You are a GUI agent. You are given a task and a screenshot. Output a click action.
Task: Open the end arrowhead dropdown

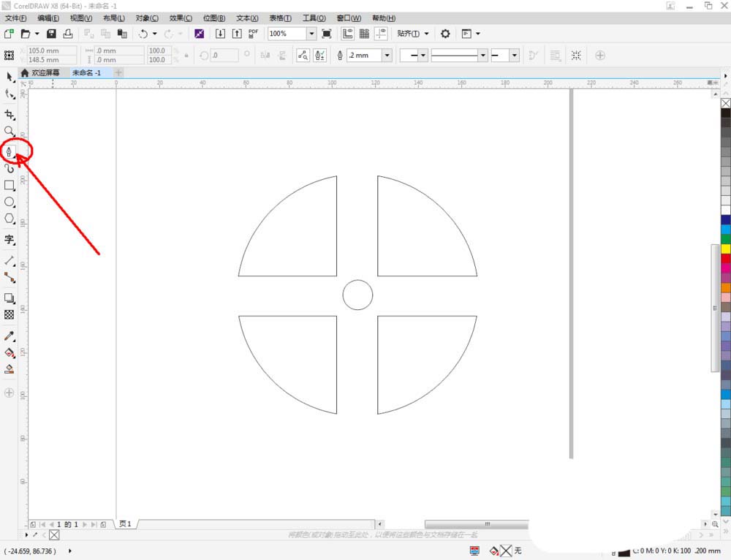pyautogui.click(x=515, y=56)
